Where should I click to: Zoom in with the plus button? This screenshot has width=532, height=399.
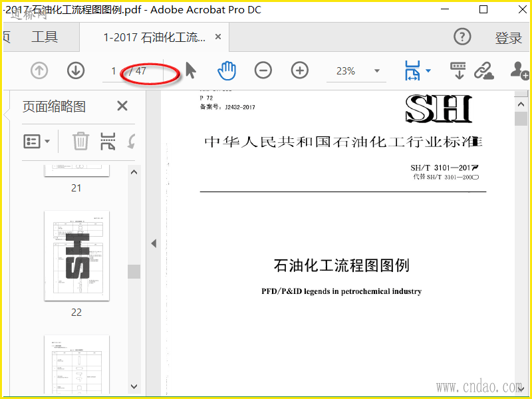tap(300, 70)
